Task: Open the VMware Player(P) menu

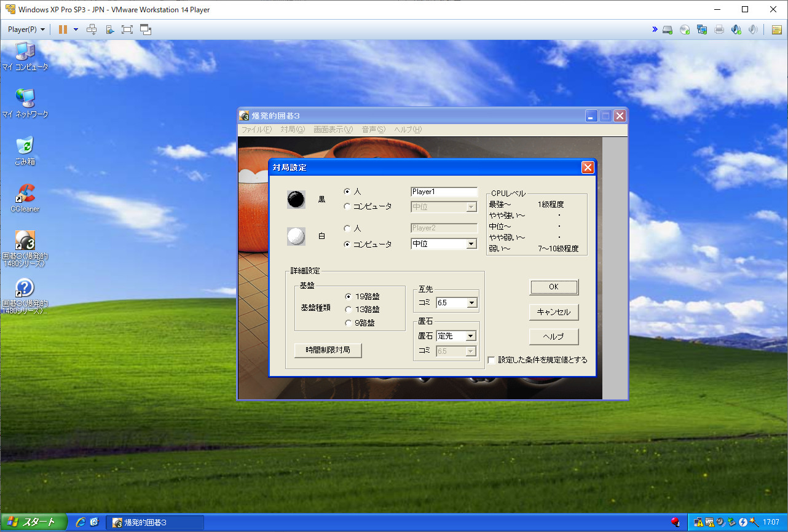Action: pyautogui.click(x=26, y=29)
